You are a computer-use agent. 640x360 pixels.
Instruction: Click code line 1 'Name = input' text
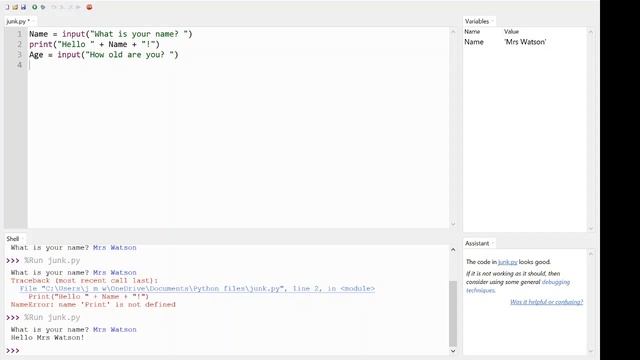click(x=111, y=34)
